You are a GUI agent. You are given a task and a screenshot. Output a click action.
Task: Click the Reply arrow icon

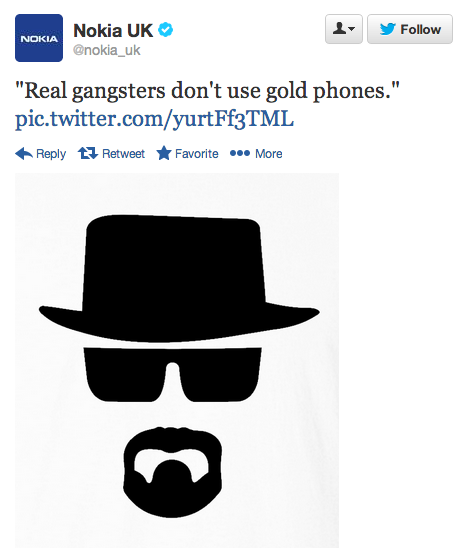pos(24,154)
